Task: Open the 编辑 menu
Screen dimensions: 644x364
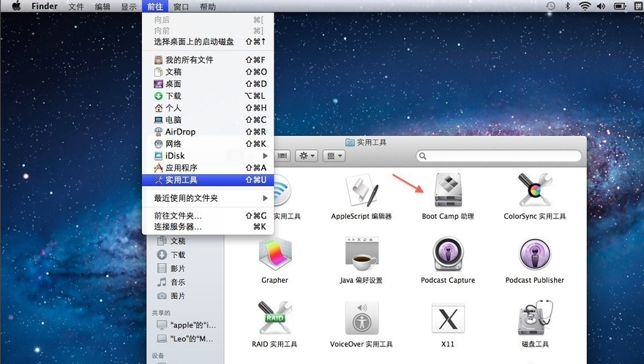Action: click(102, 7)
